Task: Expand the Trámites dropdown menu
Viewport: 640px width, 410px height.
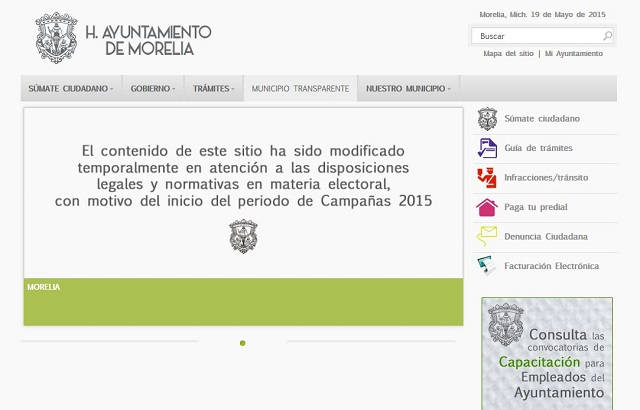Action: [214, 89]
